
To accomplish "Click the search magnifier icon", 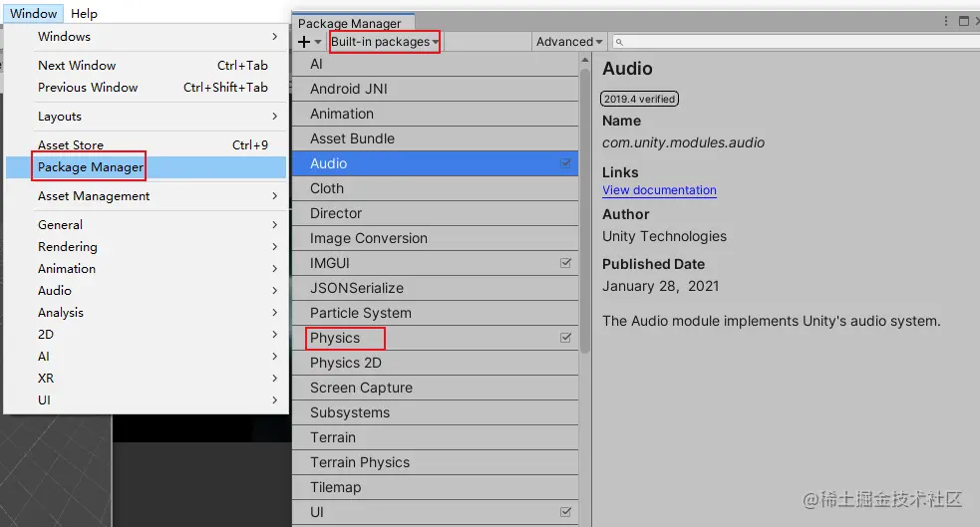I will [x=619, y=43].
